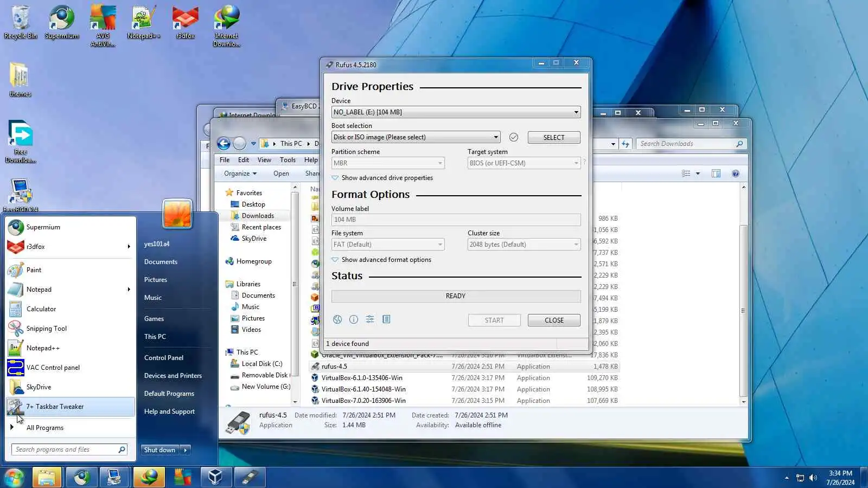Click the SELECT button in Rufus
Viewport: 868px width, 488px height.
554,138
